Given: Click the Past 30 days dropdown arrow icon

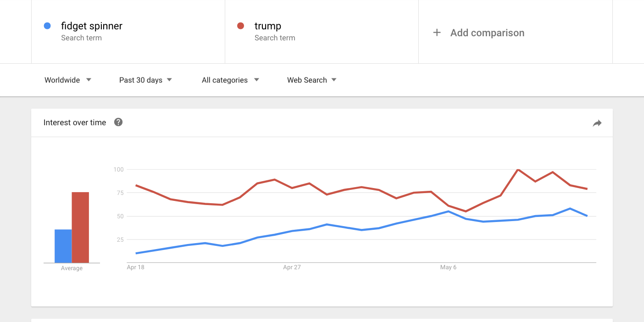Looking at the screenshot, I should tap(169, 80).
